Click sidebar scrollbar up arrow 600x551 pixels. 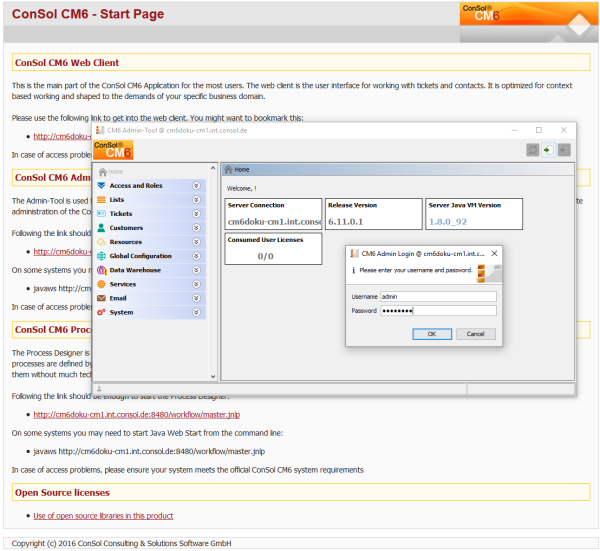coord(213,168)
